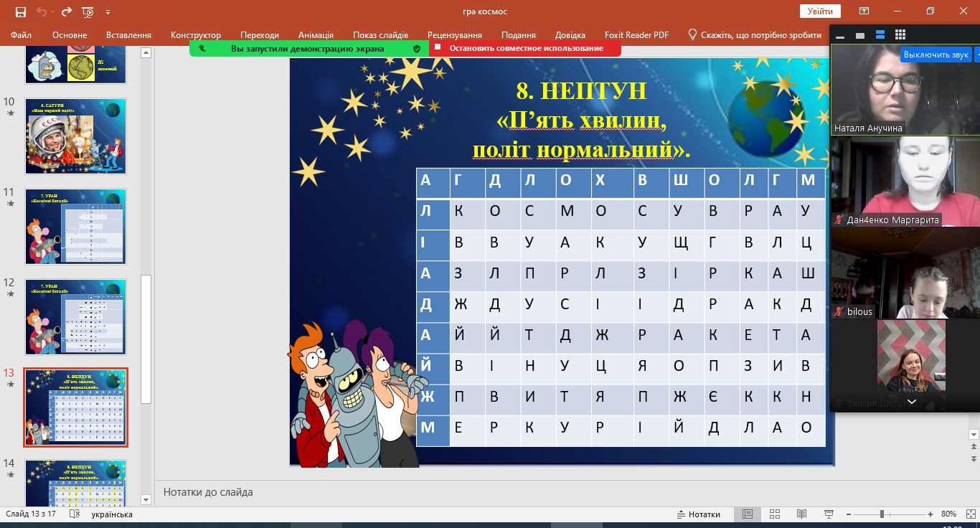Viewport: 980px width, 528px height.
Task: Click the Undo arrow icon
Action: (42, 11)
